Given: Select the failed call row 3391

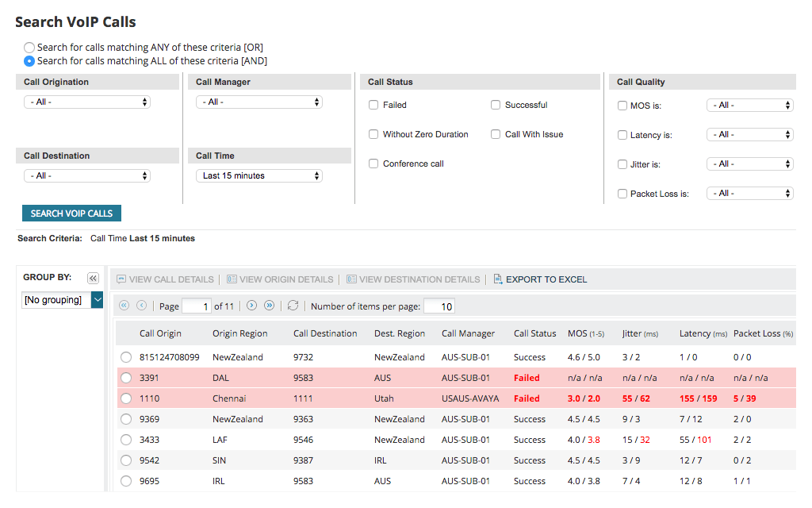Looking at the screenshot, I should [126, 377].
